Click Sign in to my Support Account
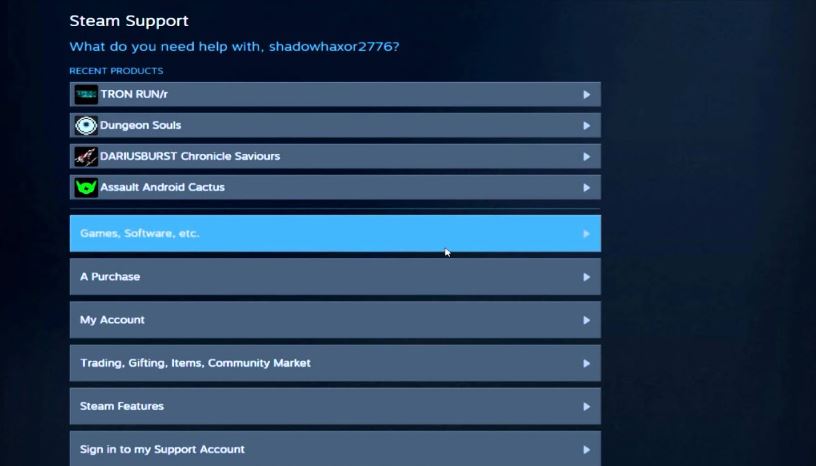Screen dimensions: 816x466 [x=335, y=449]
